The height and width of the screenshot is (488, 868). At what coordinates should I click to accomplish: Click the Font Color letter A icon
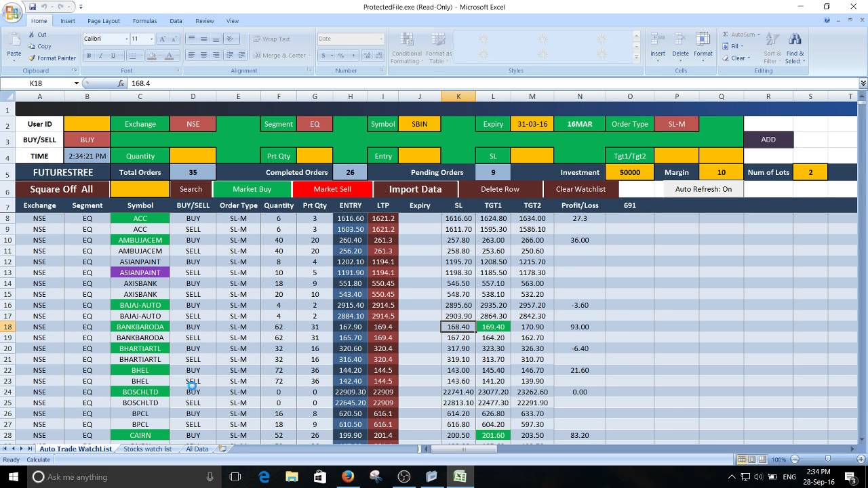click(170, 56)
